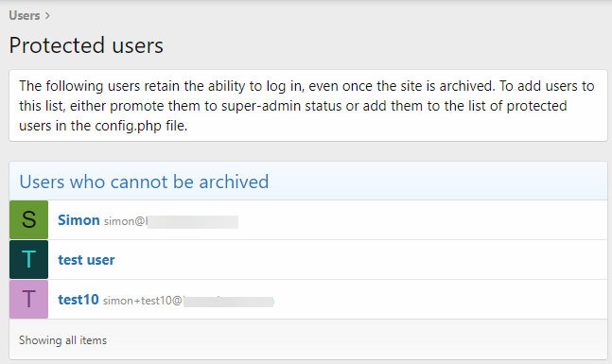Click the Protected users page heading

pos(86,45)
